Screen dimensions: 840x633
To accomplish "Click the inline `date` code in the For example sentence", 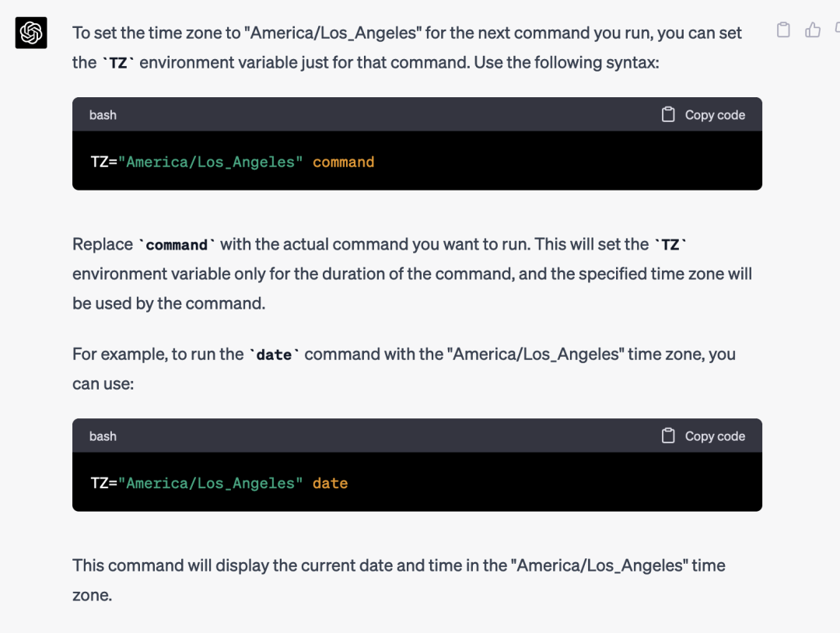I will point(274,355).
